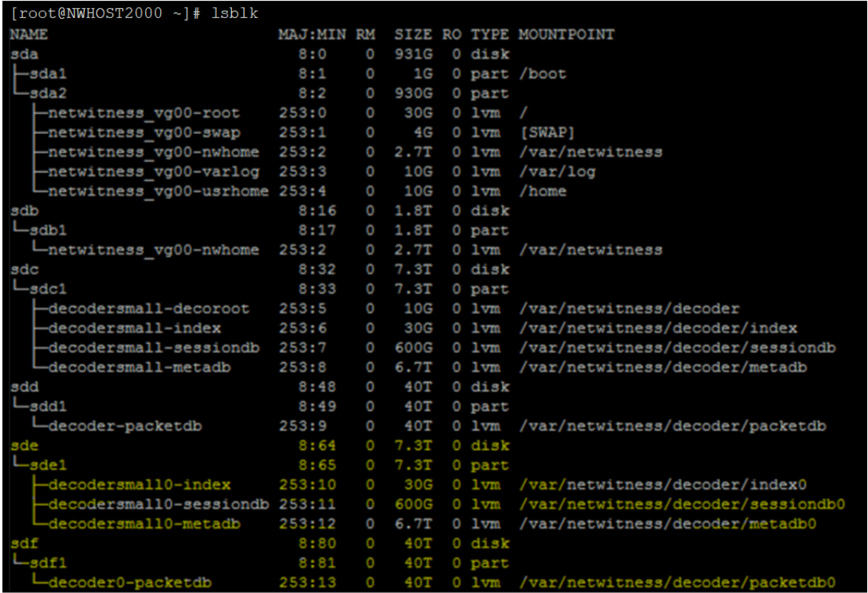Select the sdc 7.3T disk line
The width and height of the screenshot is (868, 593).
click(17, 269)
